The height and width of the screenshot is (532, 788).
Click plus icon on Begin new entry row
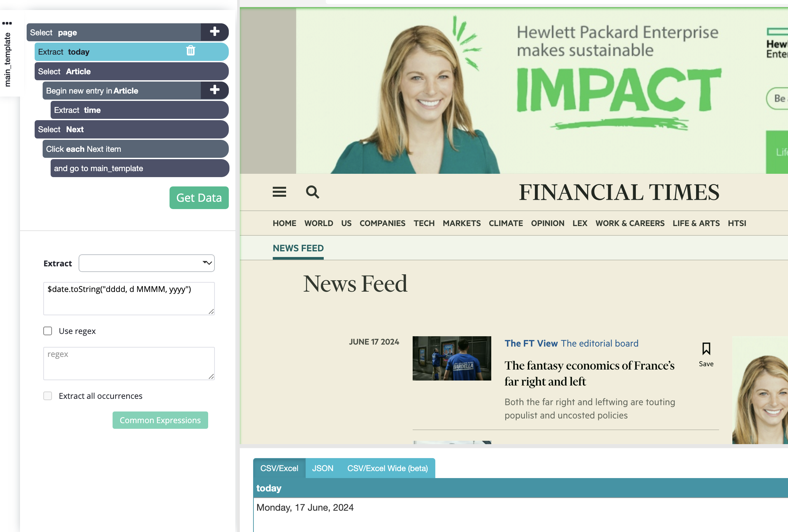pyautogui.click(x=214, y=90)
